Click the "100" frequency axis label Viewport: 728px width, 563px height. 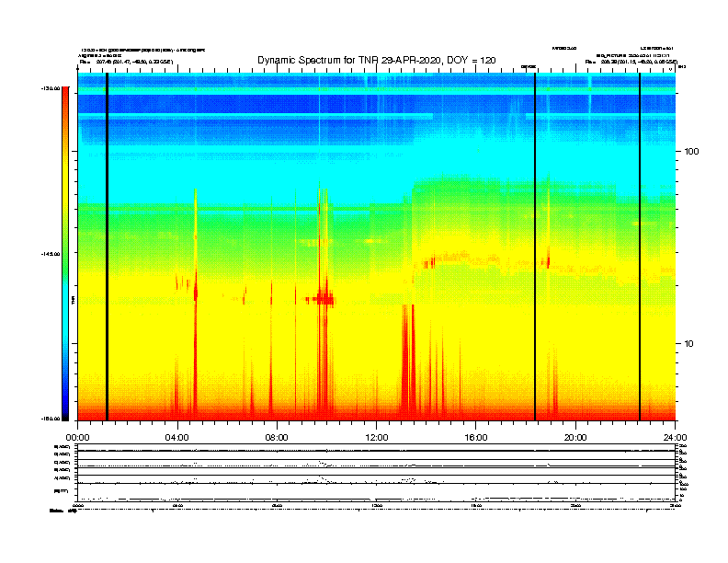click(x=691, y=152)
